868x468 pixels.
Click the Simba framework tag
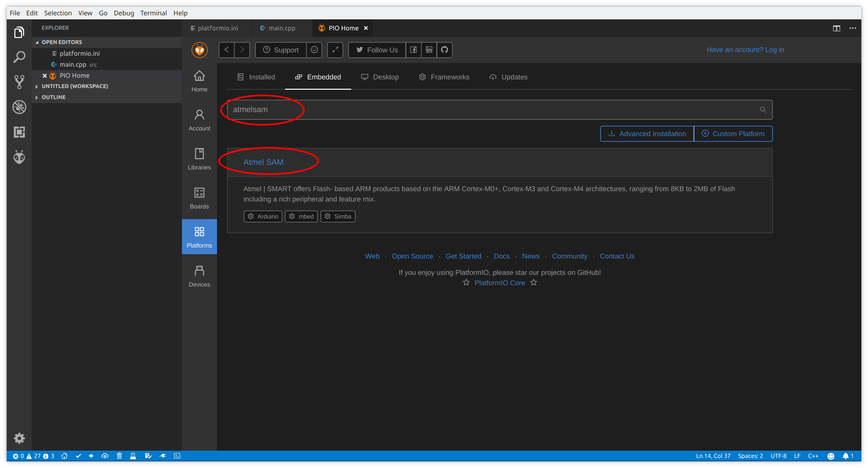tap(338, 216)
